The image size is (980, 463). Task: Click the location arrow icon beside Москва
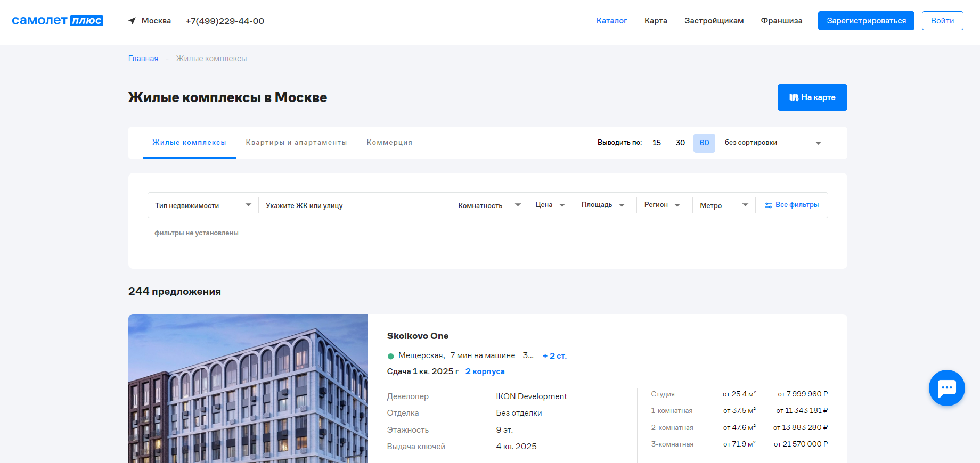(x=132, y=21)
